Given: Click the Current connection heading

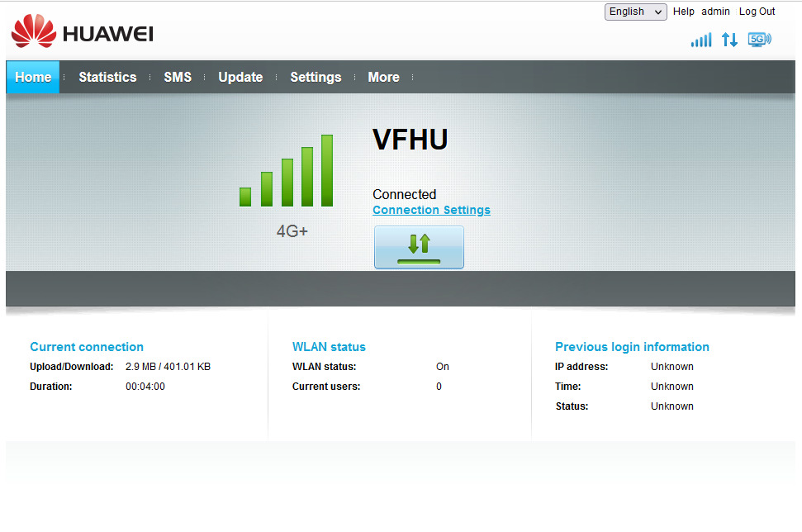Looking at the screenshot, I should pyautogui.click(x=87, y=347).
